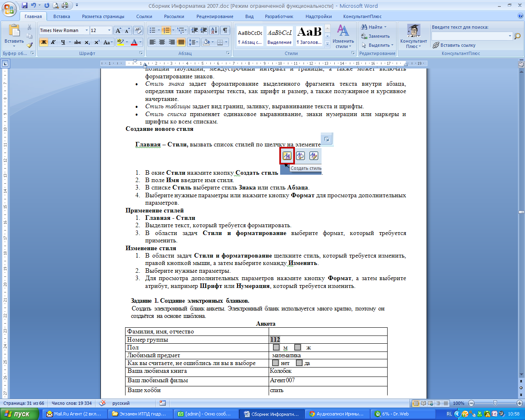Activate the Format Painter brush

30,45
